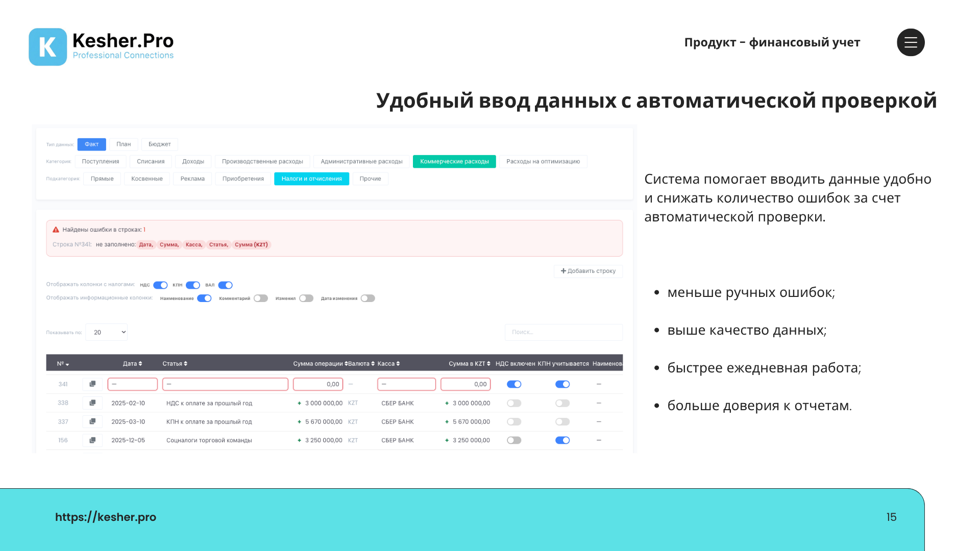Copy row 341 using its duplicate icon

[92, 384]
